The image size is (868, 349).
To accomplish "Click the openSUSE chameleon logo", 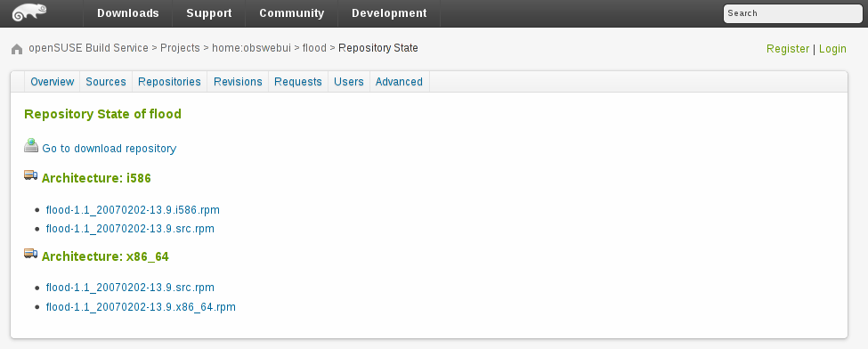I will coord(29,12).
